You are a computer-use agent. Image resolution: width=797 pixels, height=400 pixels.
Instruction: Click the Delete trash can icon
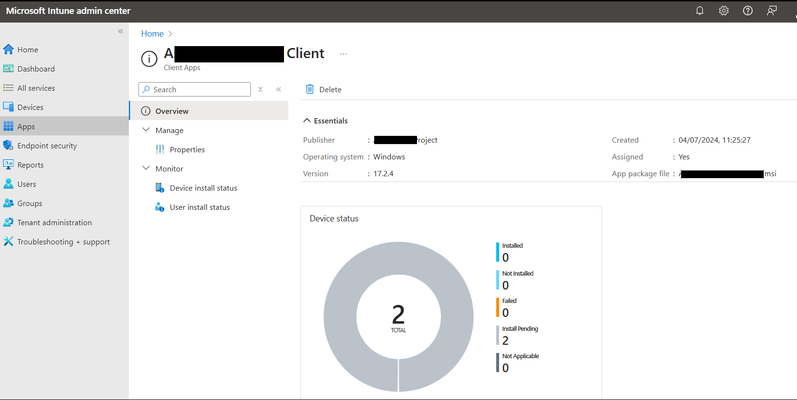click(x=310, y=89)
